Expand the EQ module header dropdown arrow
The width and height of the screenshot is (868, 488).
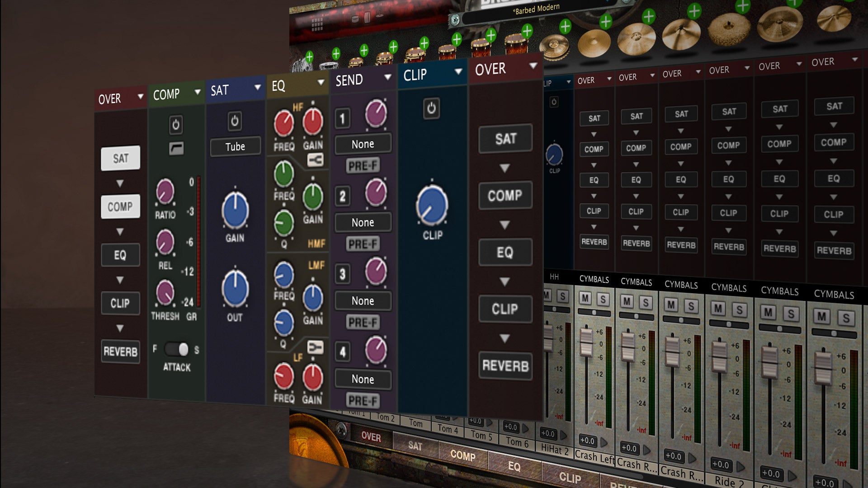(321, 82)
